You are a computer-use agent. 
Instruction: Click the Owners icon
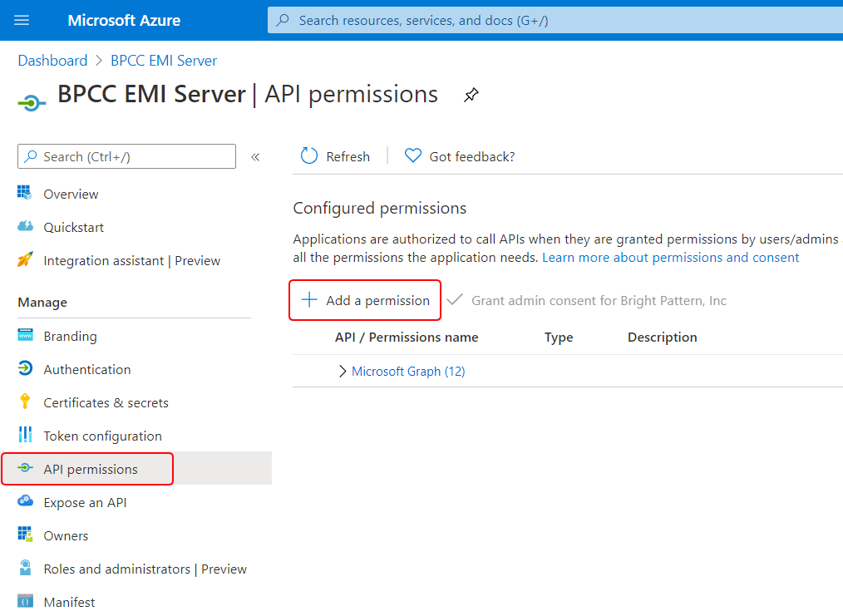coord(25,535)
